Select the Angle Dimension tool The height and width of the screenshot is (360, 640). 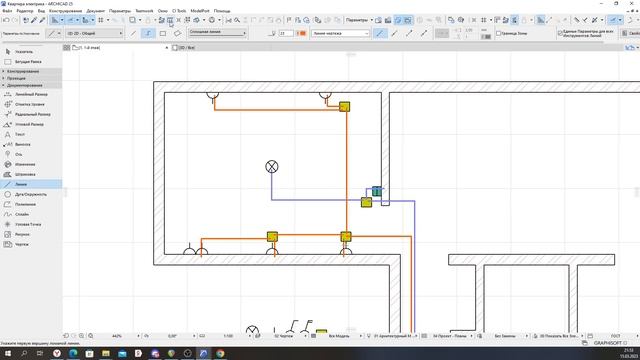click(x=31, y=124)
